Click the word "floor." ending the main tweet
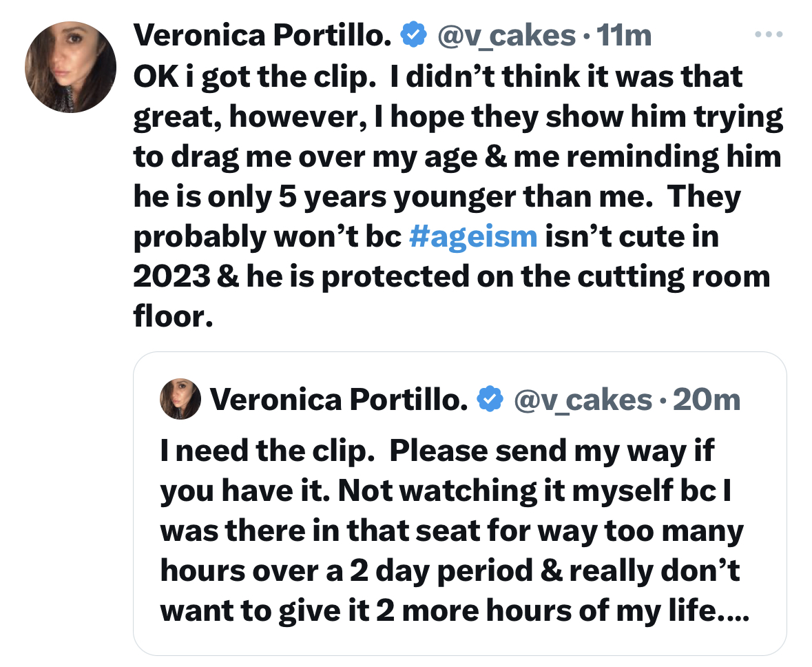Image resolution: width=812 pixels, height=667 pixels. tap(174, 316)
